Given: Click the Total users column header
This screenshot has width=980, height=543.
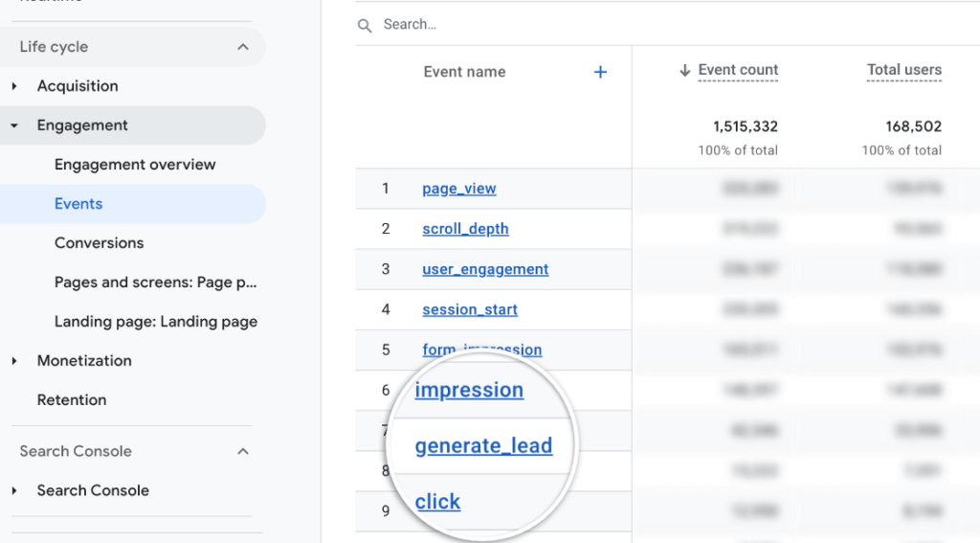Looking at the screenshot, I should (x=903, y=70).
